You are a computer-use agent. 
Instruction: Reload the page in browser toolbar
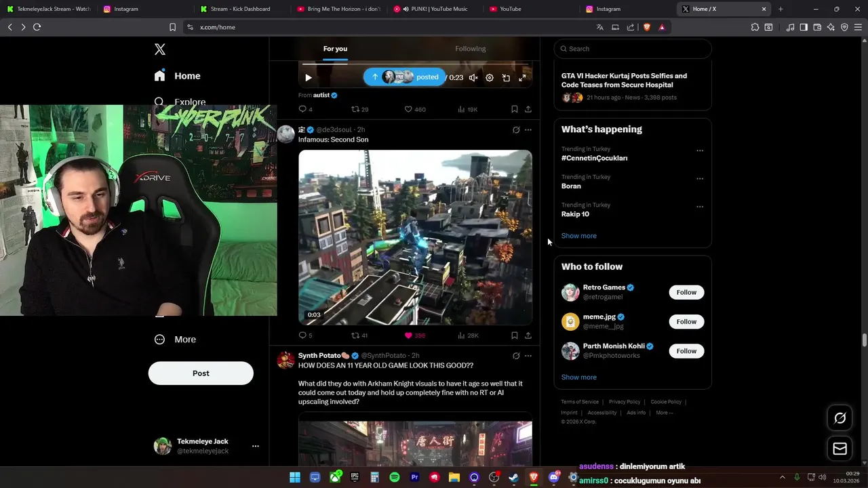[x=37, y=27]
